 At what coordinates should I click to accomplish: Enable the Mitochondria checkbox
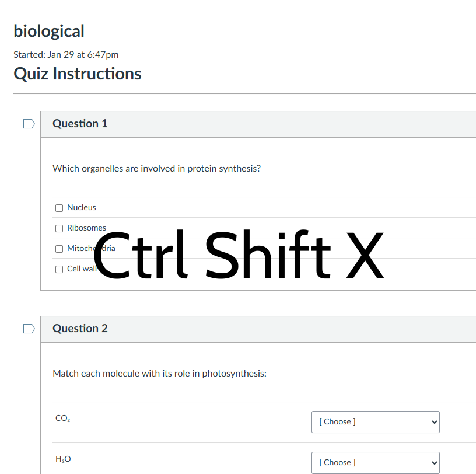coord(59,249)
